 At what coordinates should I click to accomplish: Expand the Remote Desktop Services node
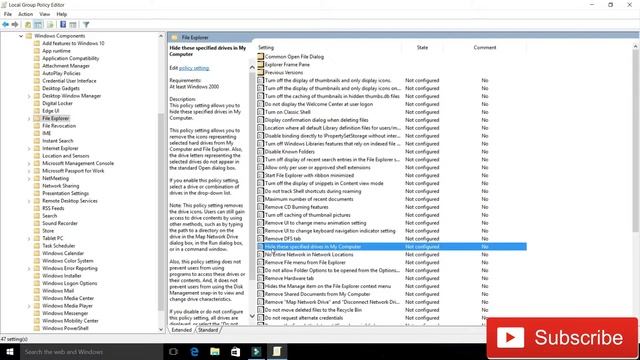pos(29,201)
